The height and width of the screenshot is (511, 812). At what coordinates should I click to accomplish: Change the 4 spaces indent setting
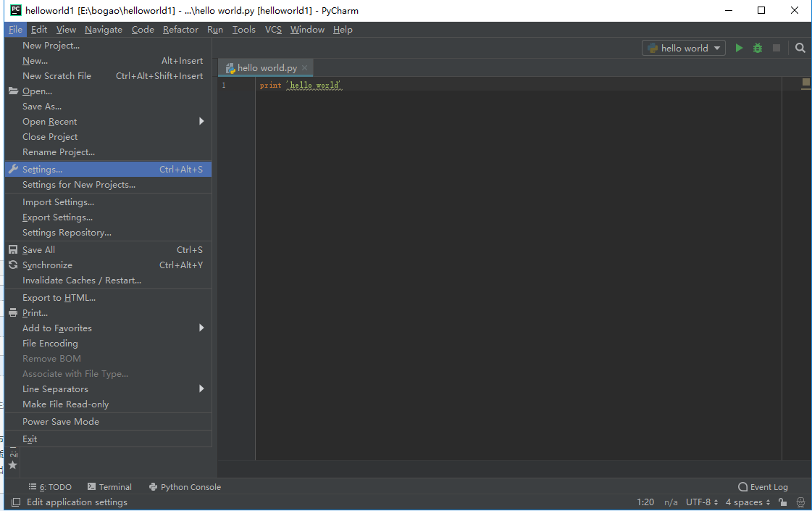point(748,502)
